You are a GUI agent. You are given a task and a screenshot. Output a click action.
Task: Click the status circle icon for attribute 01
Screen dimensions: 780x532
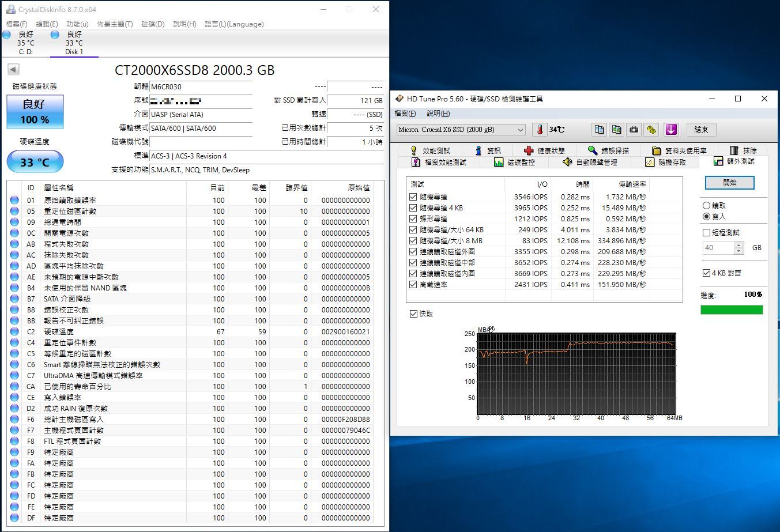(14, 201)
